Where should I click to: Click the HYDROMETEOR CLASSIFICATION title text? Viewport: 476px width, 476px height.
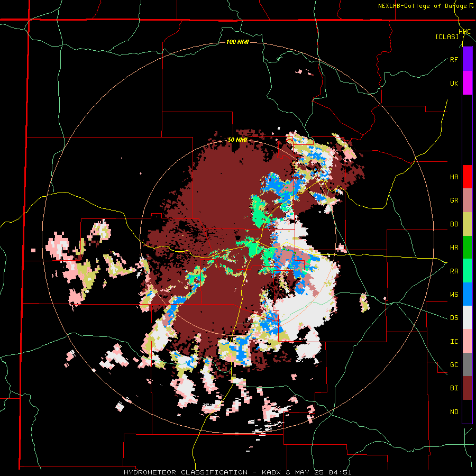[186, 472]
